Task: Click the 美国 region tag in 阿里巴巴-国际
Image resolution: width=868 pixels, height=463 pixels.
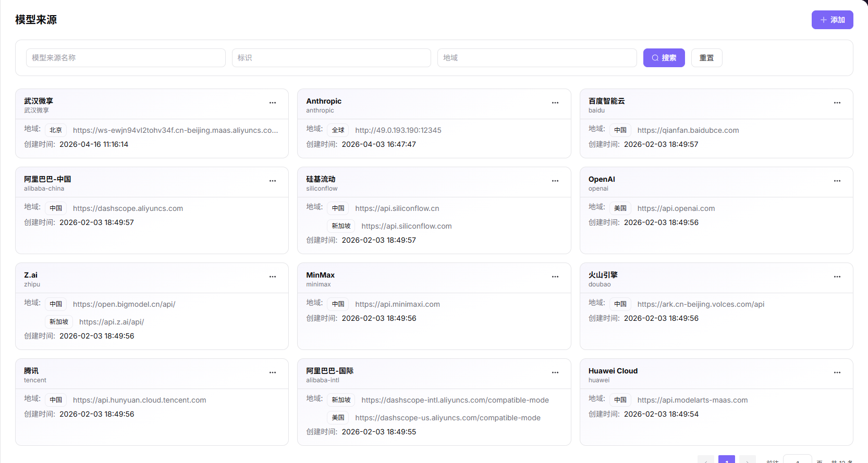Action: tap(338, 418)
